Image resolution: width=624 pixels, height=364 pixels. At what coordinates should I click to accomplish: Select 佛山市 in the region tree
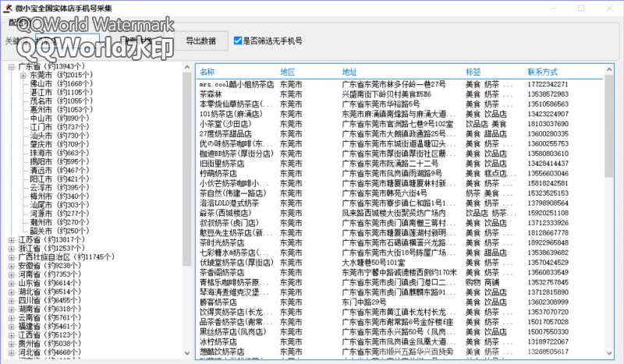40,83
